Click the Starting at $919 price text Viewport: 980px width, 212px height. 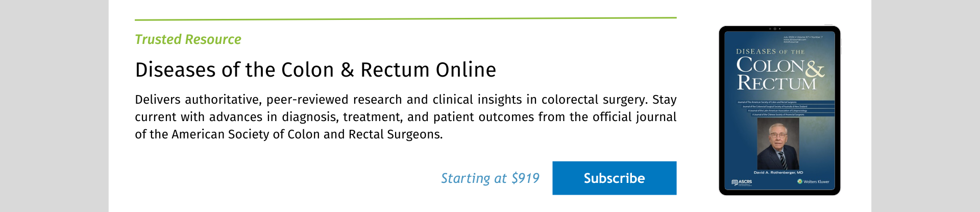tap(490, 178)
